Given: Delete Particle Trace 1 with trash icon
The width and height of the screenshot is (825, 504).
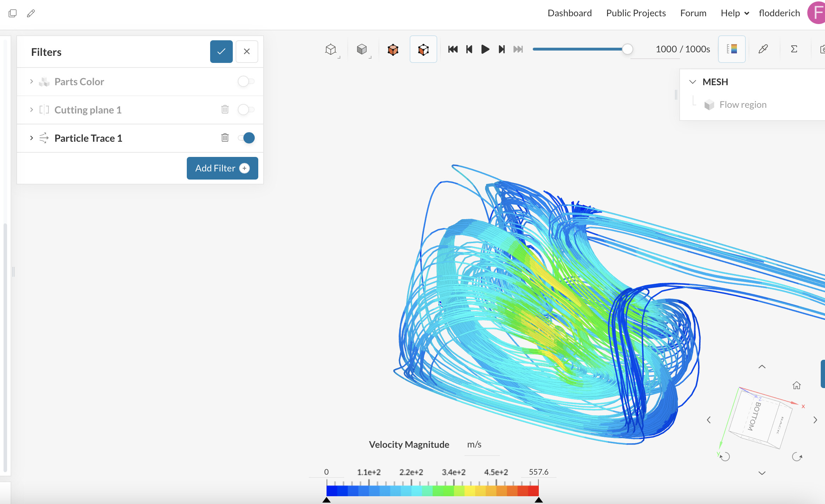Looking at the screenshot, I should [x=225, y=138].
